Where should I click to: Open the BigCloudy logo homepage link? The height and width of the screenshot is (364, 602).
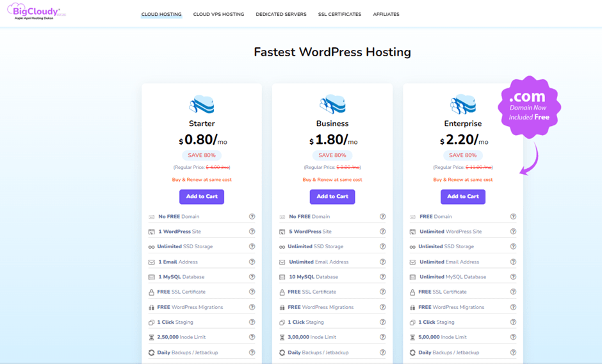37,11
